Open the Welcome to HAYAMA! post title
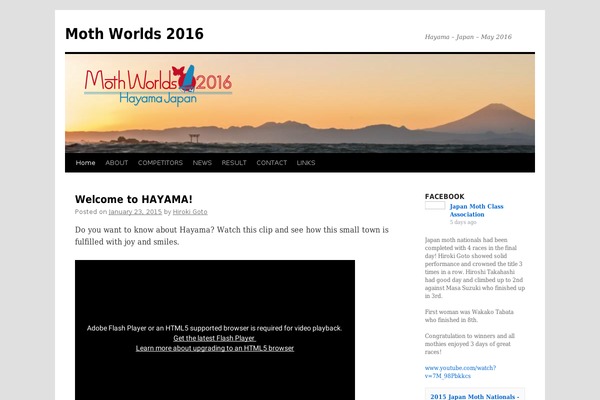Image resolution: width=600 pixels, height=400 pixels. coord(134,199)
